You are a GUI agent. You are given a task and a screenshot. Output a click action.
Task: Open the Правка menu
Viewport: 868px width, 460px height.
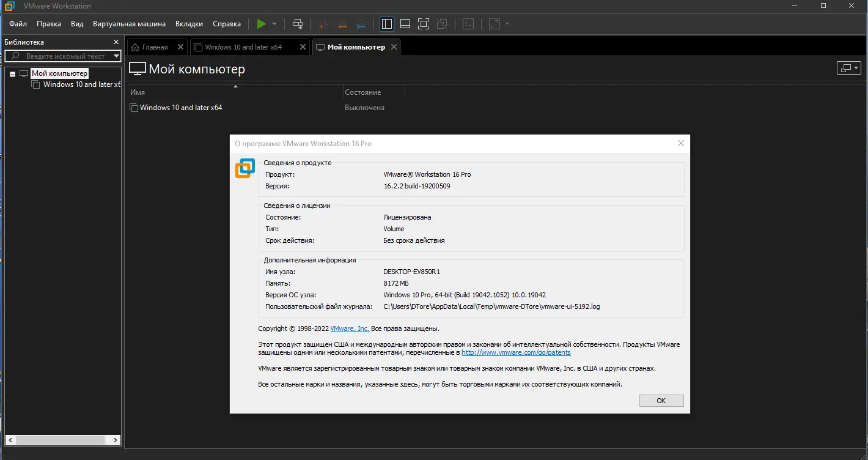(x=49, y=24)
